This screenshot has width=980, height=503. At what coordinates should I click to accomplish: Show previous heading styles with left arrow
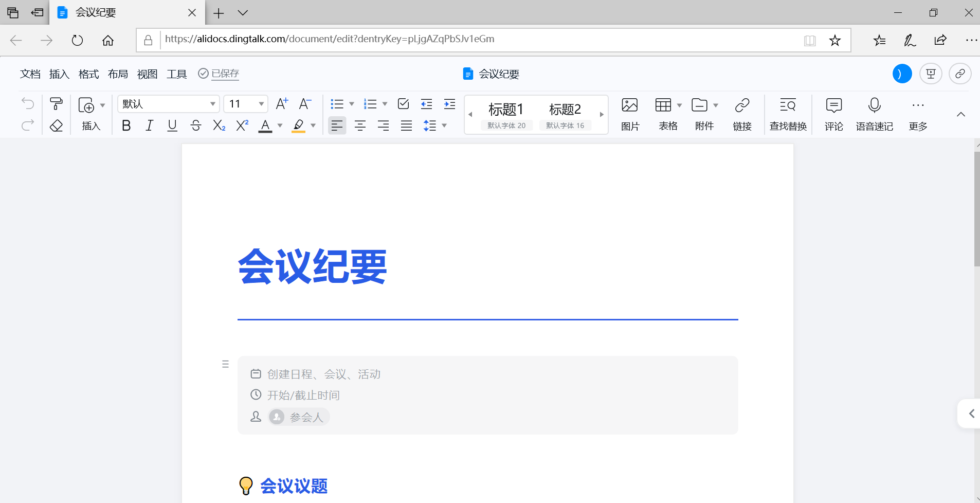click(470, 115)
